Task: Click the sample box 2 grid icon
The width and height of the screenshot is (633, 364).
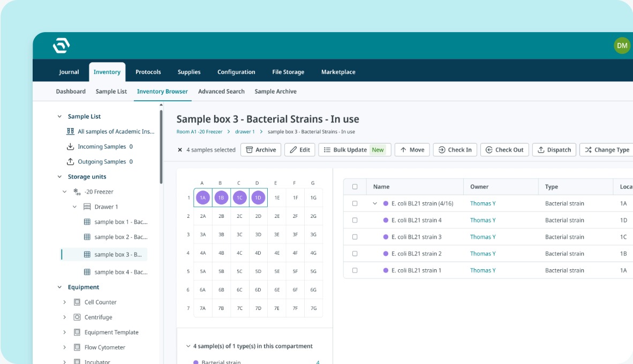Action: [87, 237]
